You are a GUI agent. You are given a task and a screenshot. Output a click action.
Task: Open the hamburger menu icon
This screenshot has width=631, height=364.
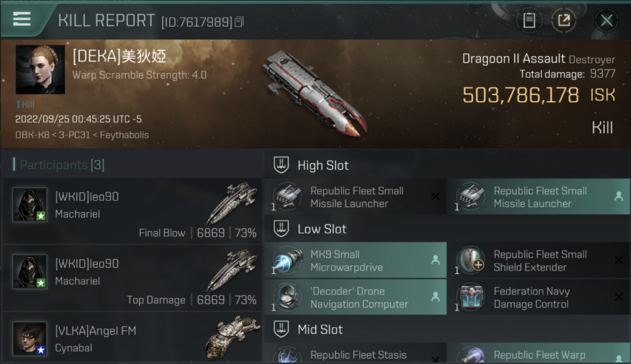22,19
